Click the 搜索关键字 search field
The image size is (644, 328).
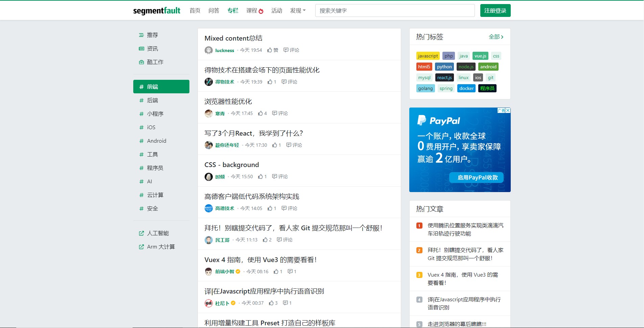pyautogui.click(x=395, y=10)
